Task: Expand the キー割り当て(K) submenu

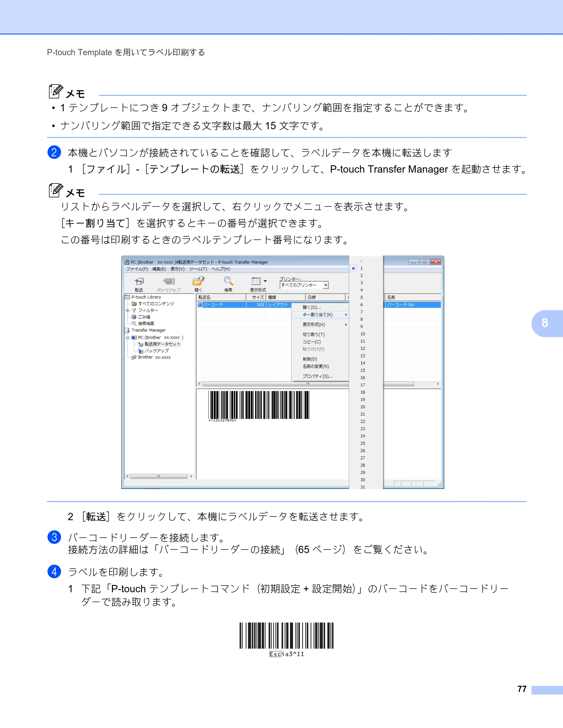Action: (320, 315)
